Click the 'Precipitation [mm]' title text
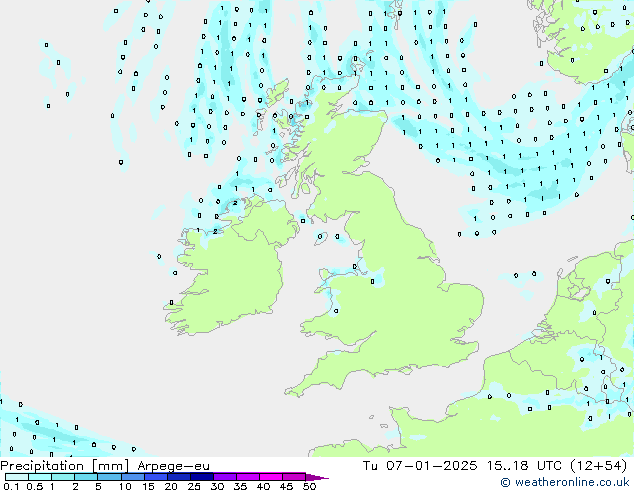 pos(65,466)
